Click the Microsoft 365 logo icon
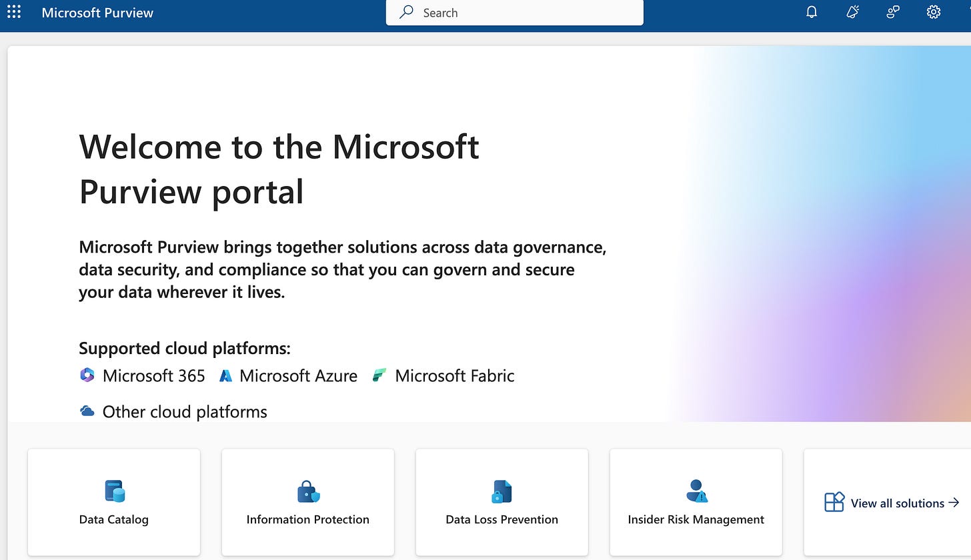This screenshot has width=971, height=560. click(87, 375)
